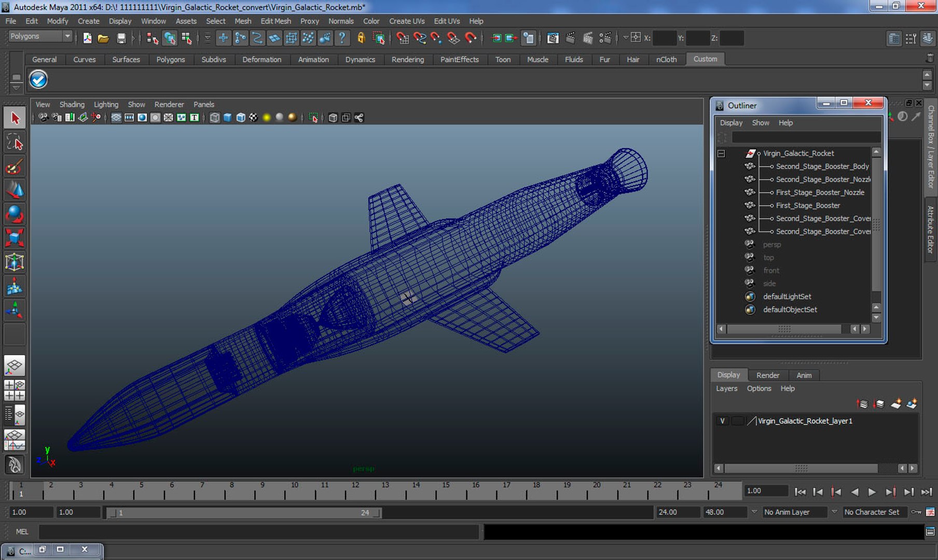Image resolution: width=938 pixels, height=560 pixels.
Task: Toggle wireframe shading cube in viewport
Action: 215,118
